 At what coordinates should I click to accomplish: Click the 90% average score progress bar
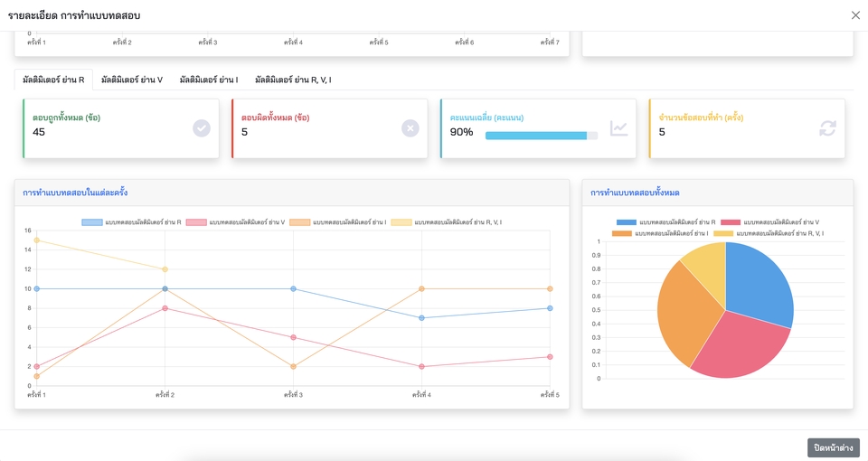click(542, 136)
